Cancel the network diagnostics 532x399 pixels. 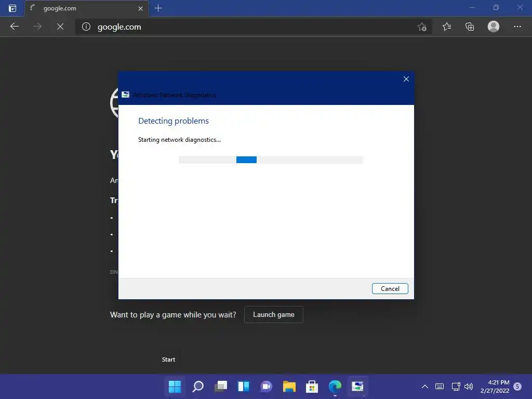pos(390,289)
